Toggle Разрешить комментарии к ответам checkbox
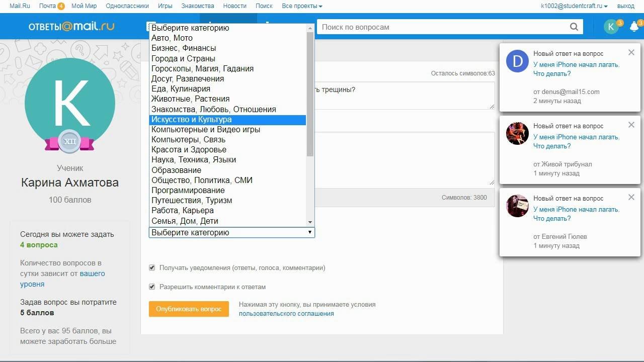Image resolution: width=644 pixels, height=362 pixels. [152, 287]
